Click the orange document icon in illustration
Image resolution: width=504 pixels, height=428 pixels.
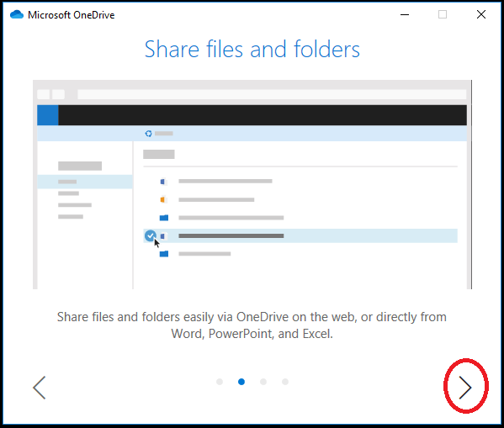[x=163, y=199]
